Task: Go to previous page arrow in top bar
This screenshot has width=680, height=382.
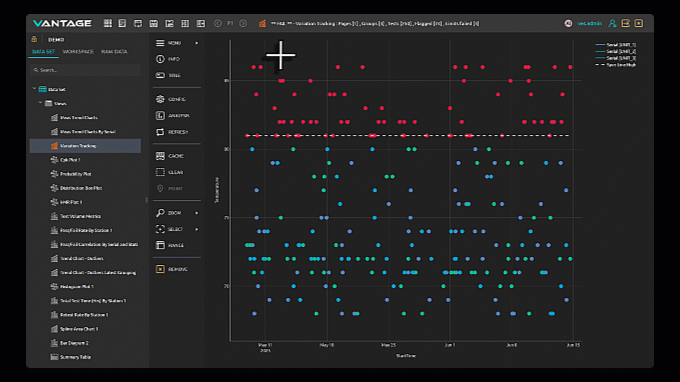Action: (218, 23)
